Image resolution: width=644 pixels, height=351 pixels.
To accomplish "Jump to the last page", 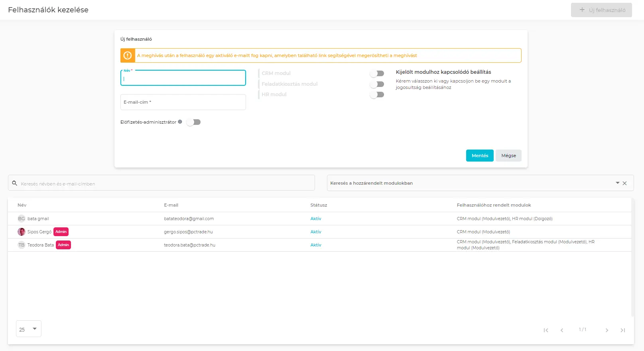I will [x=622, y=330].
